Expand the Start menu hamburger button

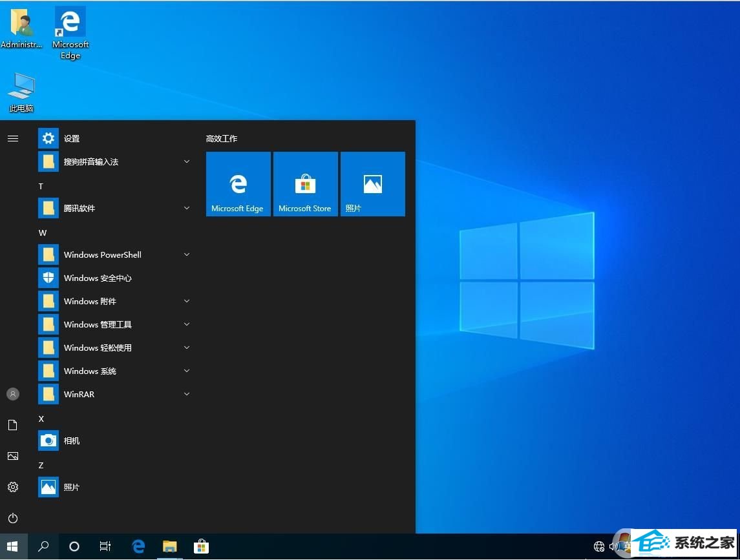point(13,138)
